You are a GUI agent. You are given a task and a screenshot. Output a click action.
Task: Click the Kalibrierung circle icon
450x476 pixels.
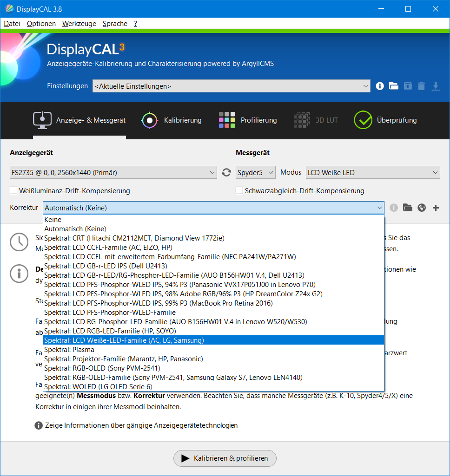click(x=150, y=120)
